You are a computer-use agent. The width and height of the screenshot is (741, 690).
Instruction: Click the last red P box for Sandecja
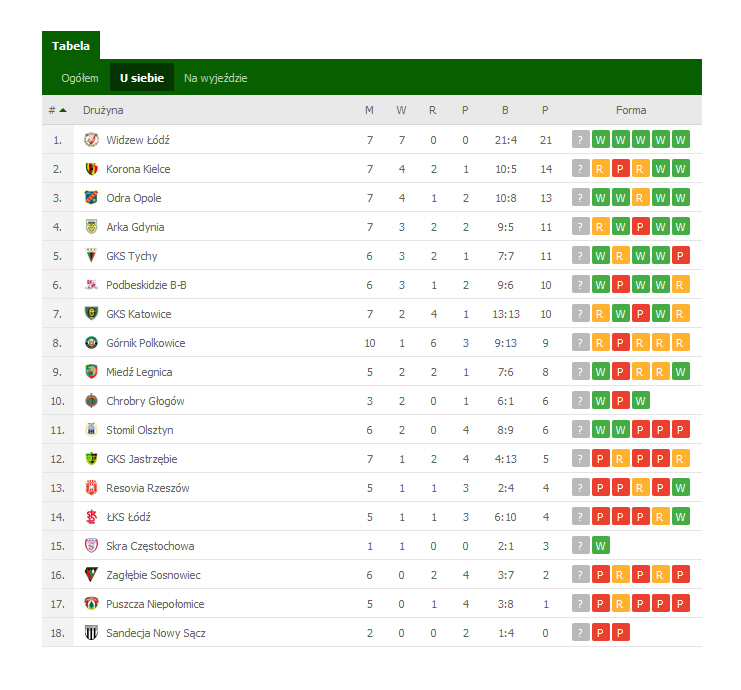[x=621, y=633]
